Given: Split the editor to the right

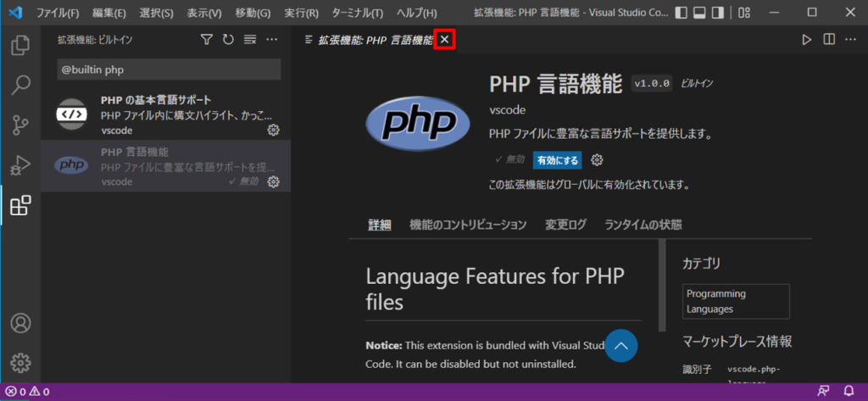Looking at the screenshot, I should (x=829, y=39).
